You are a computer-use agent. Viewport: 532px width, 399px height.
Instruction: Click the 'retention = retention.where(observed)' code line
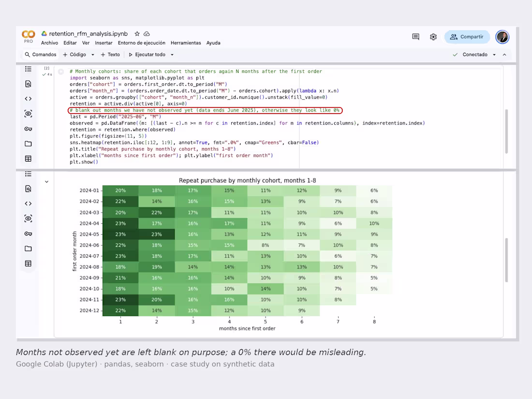tap(122, 130)
